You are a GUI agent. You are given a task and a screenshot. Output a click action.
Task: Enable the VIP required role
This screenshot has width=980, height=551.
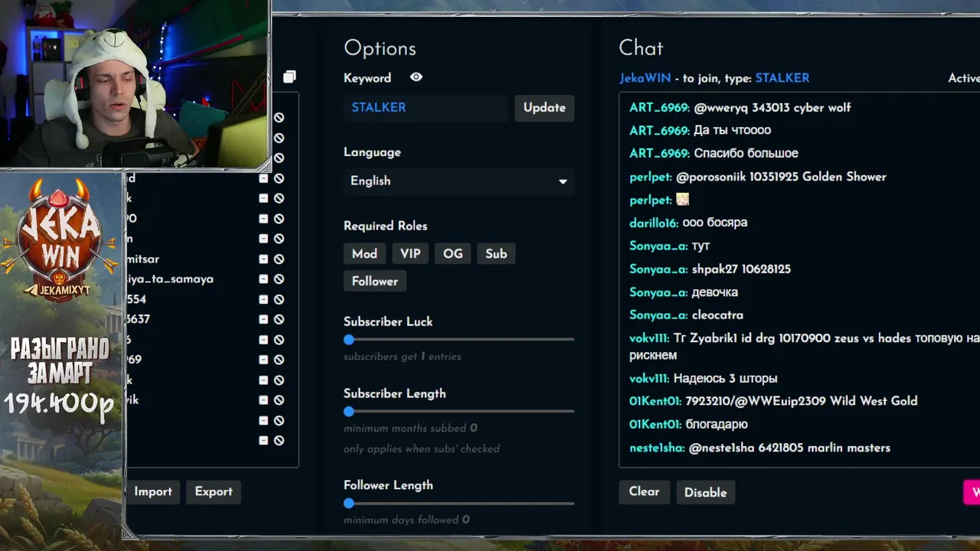click(410, 254)
